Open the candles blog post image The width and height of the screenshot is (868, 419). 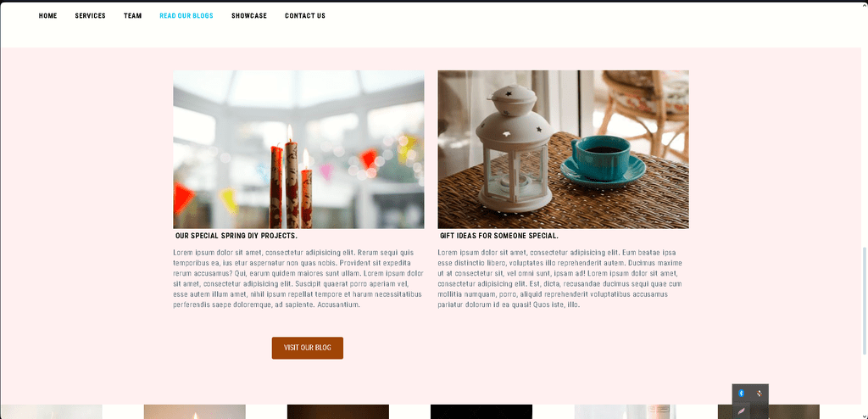coord(299,149)
